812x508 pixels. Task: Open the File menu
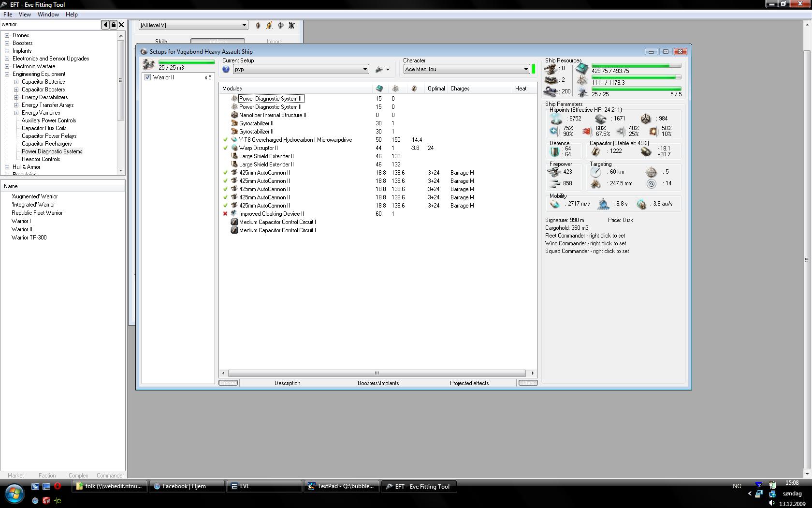(8, 15)
